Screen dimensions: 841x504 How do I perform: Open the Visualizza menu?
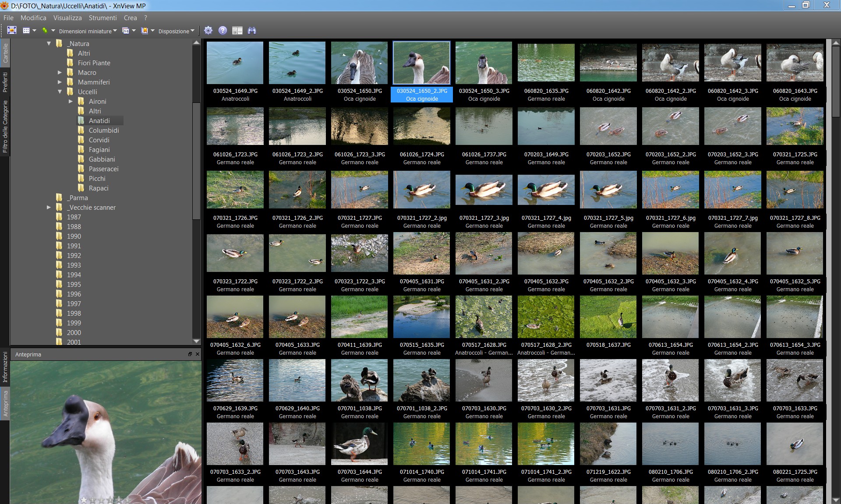coord(67,18)
